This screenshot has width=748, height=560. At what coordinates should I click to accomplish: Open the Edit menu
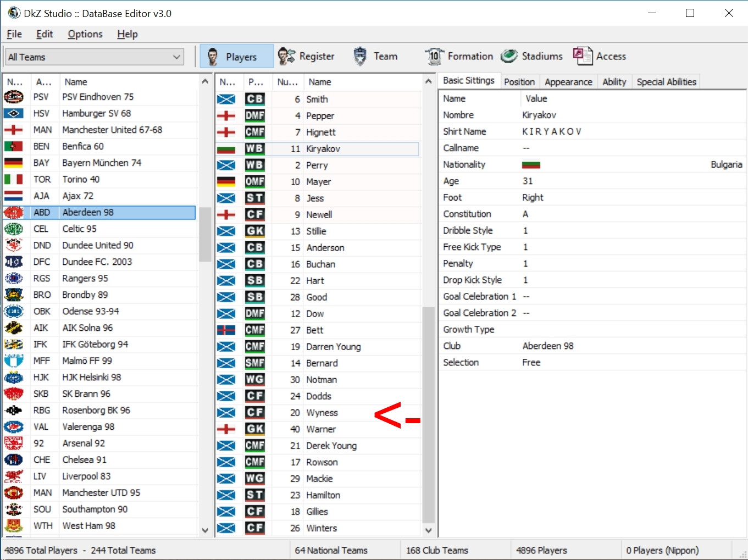tap(45, 34)
